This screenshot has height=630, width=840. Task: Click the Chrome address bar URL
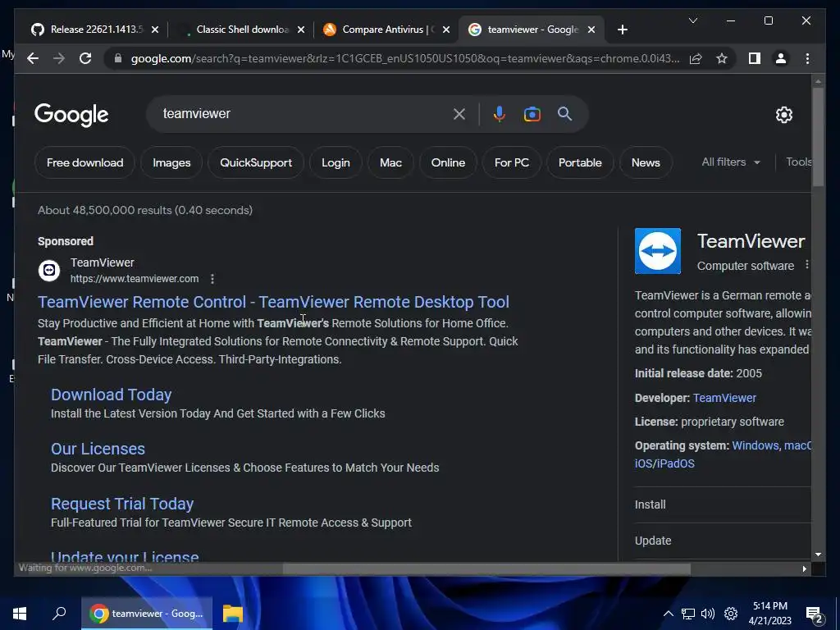pos(405,58)
